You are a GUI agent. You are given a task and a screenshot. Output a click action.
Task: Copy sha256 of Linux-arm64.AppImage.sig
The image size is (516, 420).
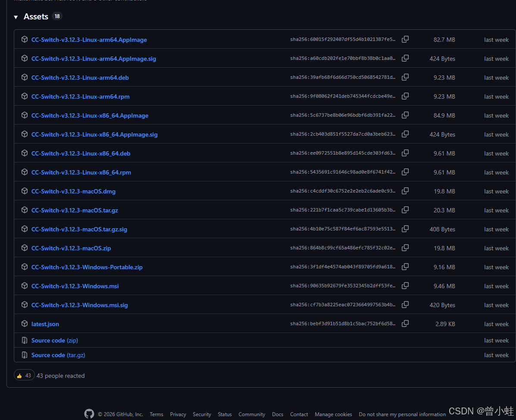point(405,58)
